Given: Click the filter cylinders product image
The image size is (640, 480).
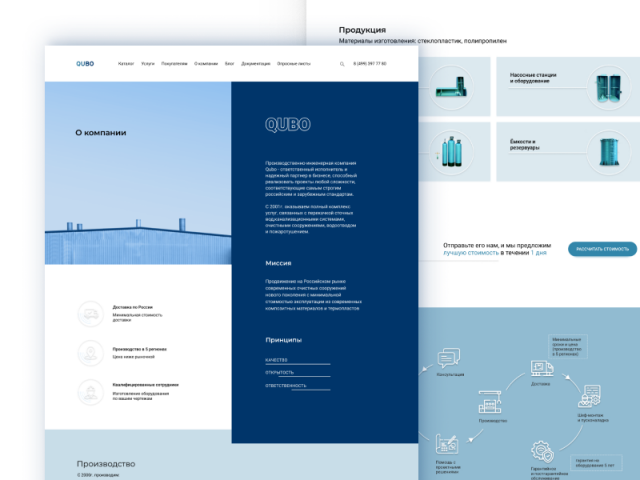Looking at the screenshot, I should tap(451, 152).
